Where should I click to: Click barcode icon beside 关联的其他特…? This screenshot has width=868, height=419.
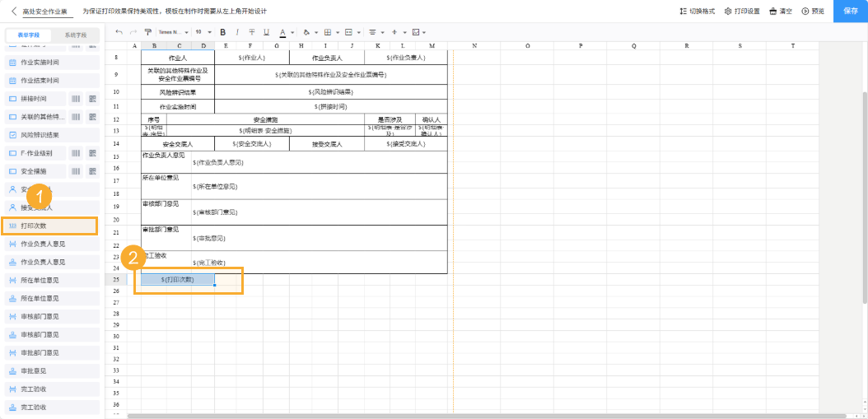[76, 117]
